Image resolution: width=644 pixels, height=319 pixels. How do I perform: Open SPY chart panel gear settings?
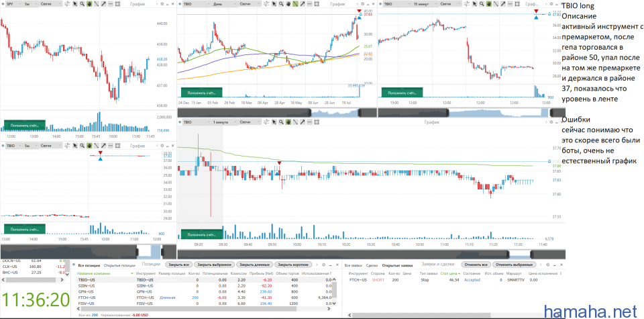pos(162,4)
